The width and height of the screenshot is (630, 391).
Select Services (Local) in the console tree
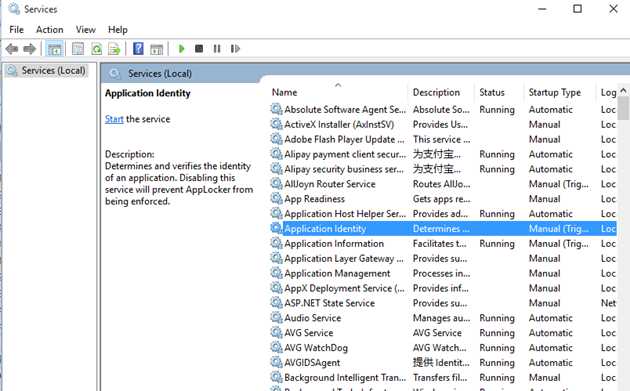coord(53,71)
